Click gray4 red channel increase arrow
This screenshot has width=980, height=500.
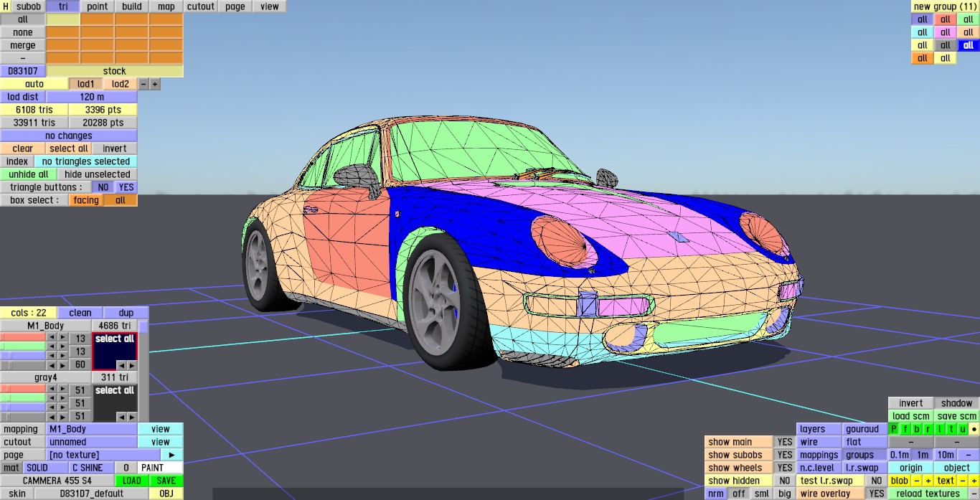click(62, 389)
